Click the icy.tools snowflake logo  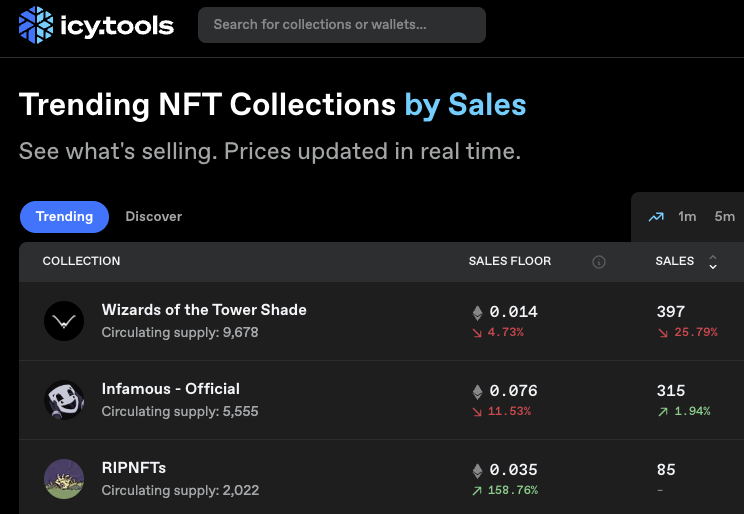coord(37,25)
